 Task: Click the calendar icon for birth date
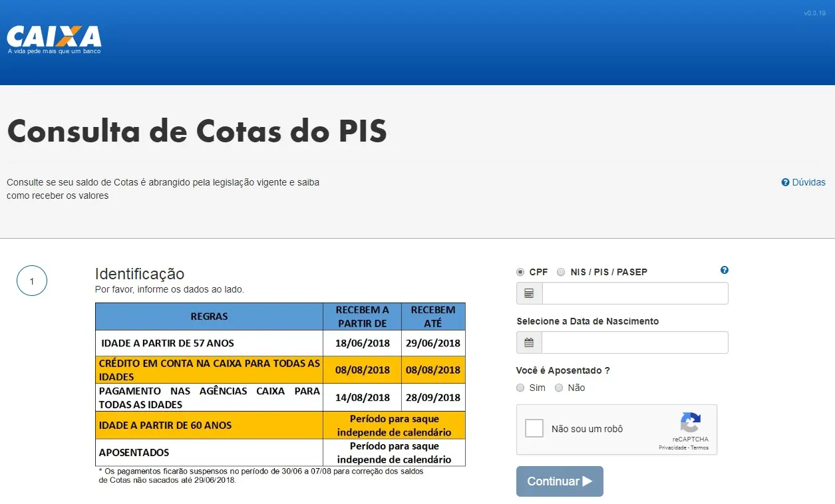tap(529, 342)
